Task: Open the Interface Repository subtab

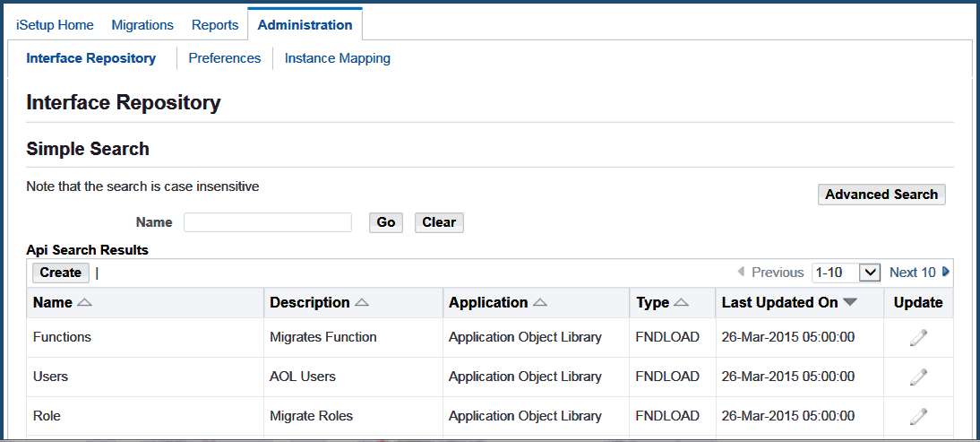Action: [x=91, y=58]
